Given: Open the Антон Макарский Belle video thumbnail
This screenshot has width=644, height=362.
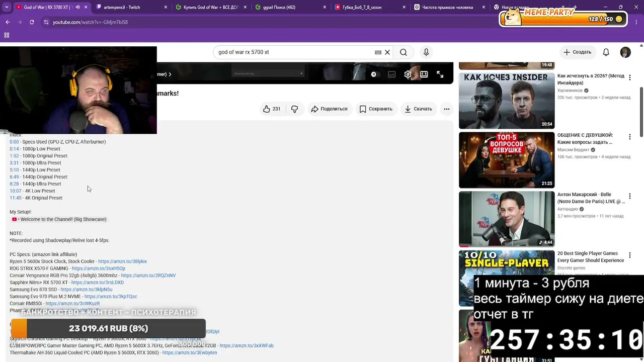Looking at the screenshot, I should tap(507, 219).
